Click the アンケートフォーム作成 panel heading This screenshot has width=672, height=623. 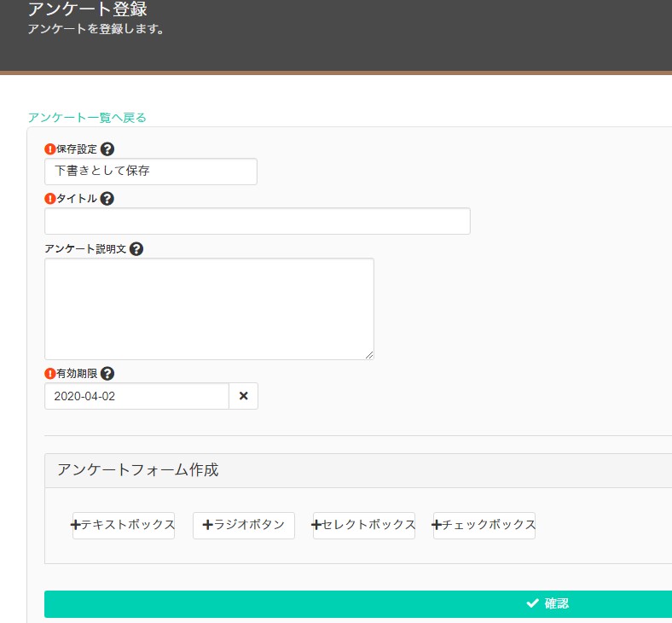(x=137, y=470)
